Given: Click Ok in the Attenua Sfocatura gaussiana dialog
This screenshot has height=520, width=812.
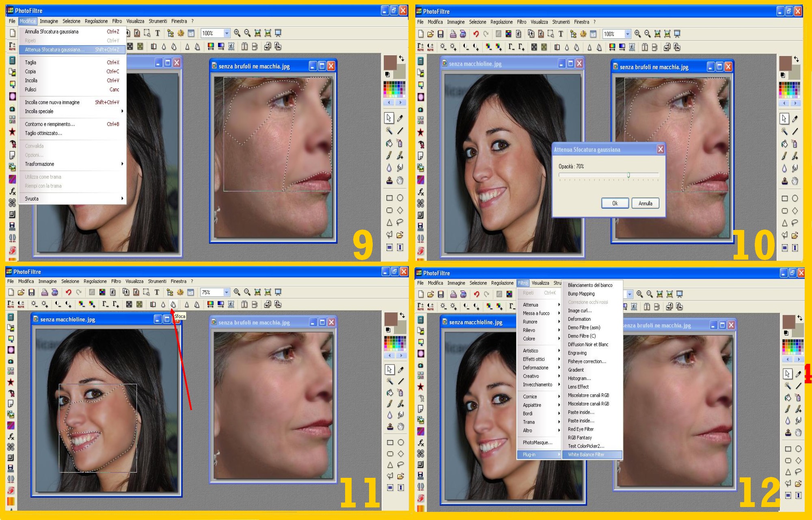Looking at the screenshot, I should 615,203.
